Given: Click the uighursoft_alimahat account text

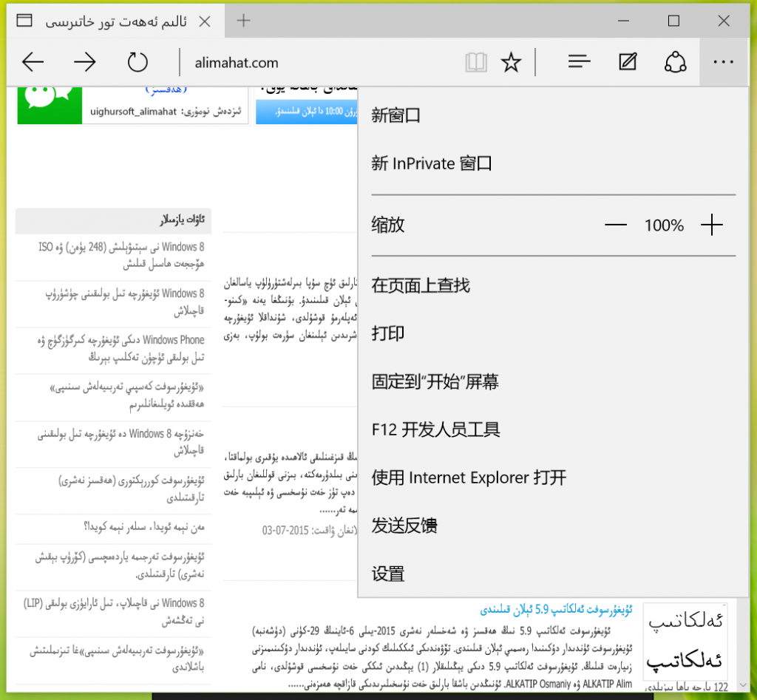Looking at the screenshot, I should 133,112.
